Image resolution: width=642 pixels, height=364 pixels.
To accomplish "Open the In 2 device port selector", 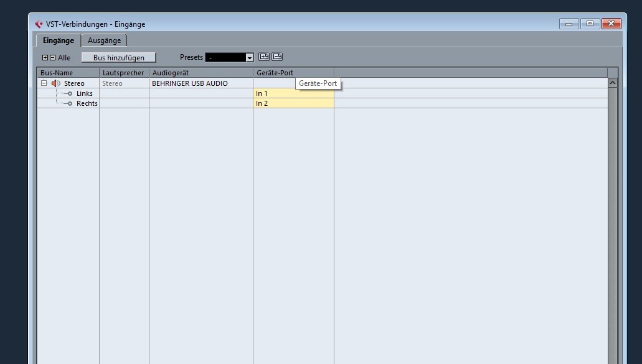I will tap(293, 103).
